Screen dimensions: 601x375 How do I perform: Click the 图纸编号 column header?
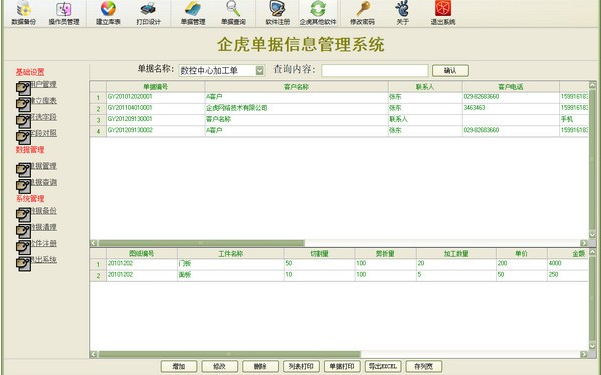pos(141,253)
